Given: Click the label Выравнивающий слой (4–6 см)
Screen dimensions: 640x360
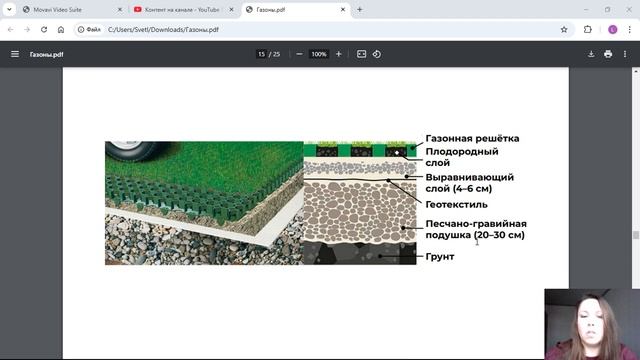Looking at the screenshot, I should 469,183.
